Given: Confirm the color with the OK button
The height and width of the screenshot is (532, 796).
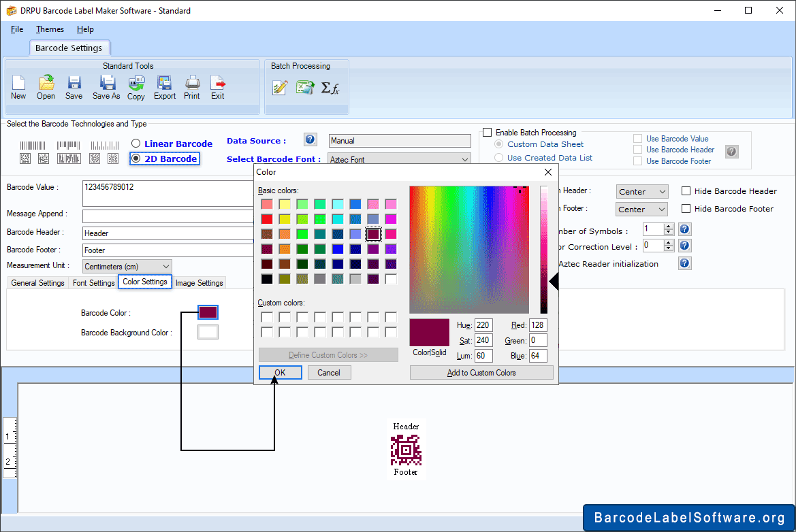Looking at the screenshot, I should point(281,373).
